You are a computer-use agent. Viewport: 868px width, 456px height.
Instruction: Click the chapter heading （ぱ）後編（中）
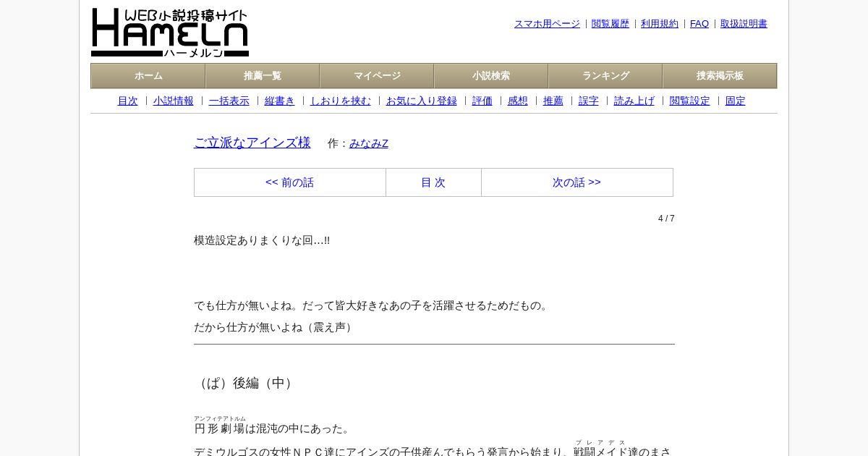click(x=246, y=383)
